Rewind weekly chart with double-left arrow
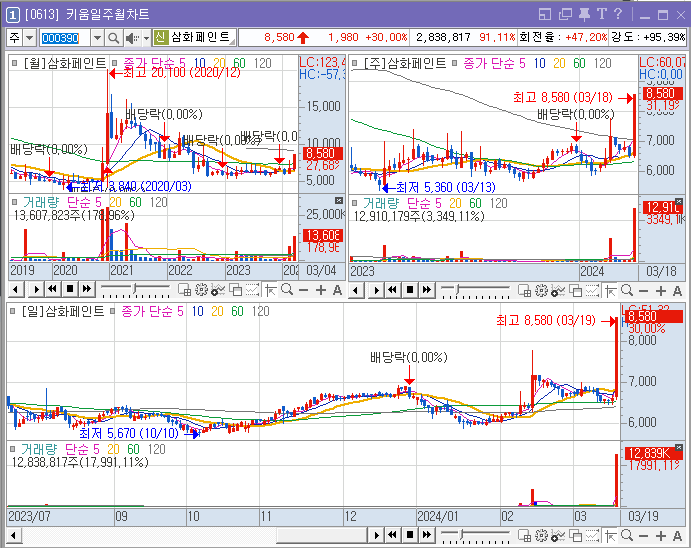Viewport: 691px width, 548px height. [393, 290]
